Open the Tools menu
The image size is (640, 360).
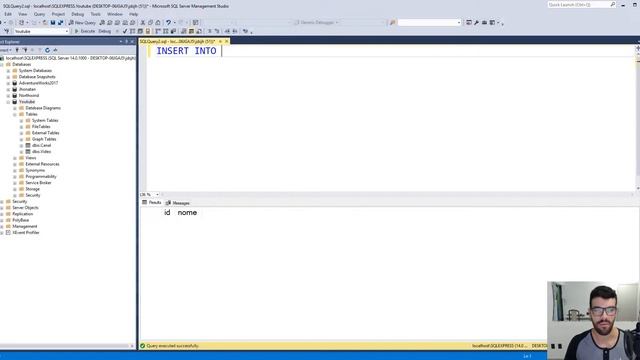tap(96, 14)
